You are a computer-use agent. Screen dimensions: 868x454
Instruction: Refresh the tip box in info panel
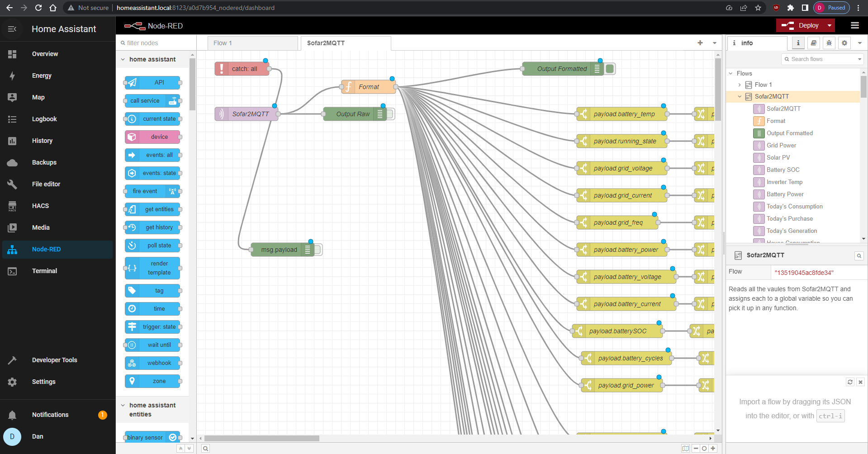point(850,382)
